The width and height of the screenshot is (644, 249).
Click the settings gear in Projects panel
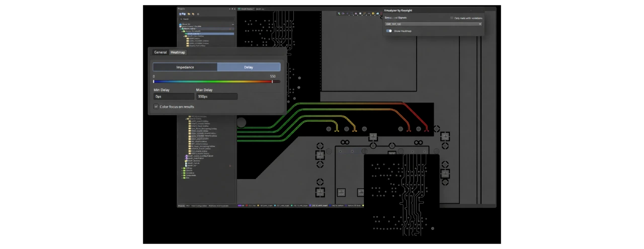coord(198,14)
